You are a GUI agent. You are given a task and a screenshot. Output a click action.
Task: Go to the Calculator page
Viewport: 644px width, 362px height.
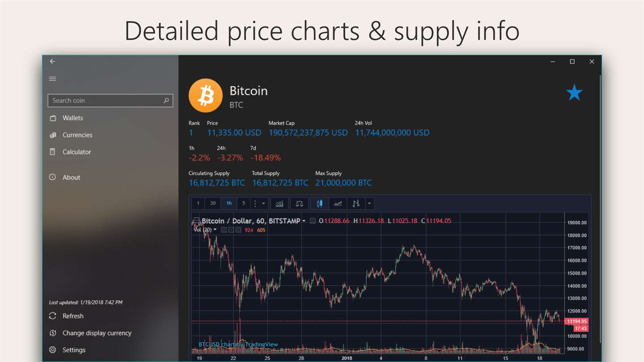coord(76,152)
